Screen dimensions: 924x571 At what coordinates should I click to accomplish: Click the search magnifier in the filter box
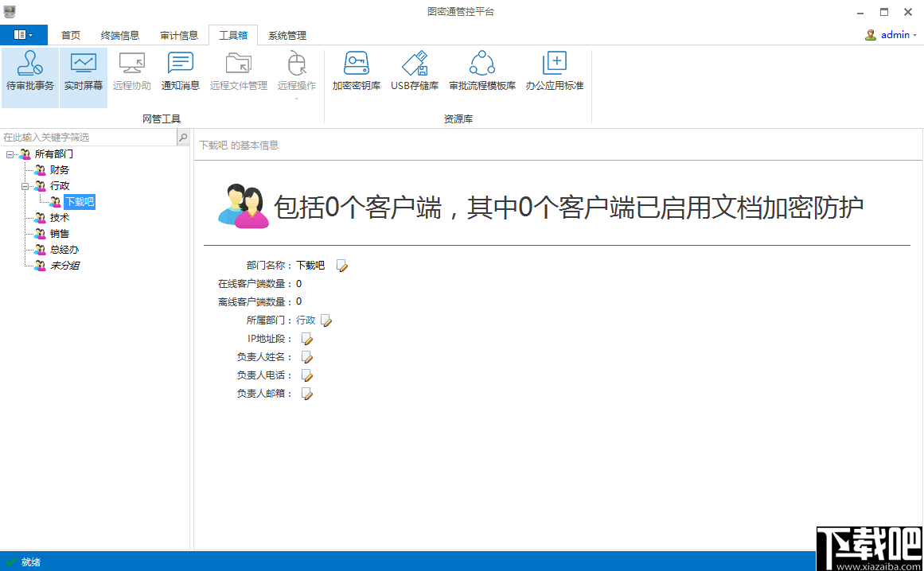tap(182, 137)
